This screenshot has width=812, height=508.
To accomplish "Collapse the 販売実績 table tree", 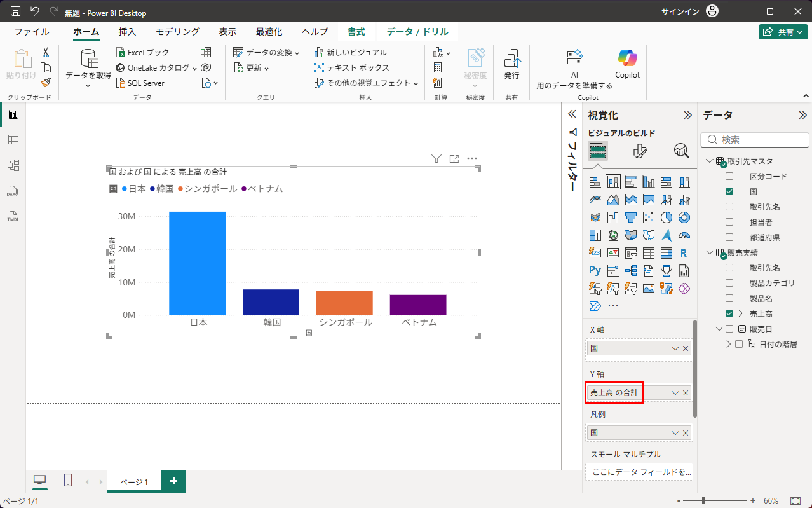I will point(710,252).
